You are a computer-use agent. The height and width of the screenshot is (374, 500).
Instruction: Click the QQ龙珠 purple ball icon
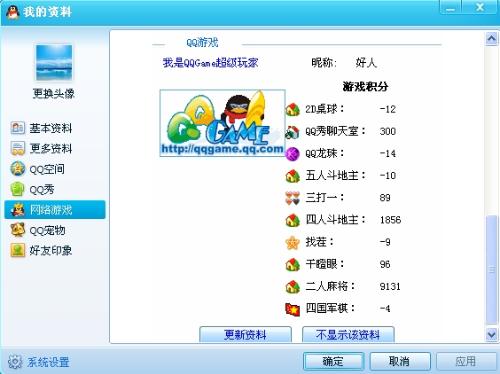click(292, 154)
